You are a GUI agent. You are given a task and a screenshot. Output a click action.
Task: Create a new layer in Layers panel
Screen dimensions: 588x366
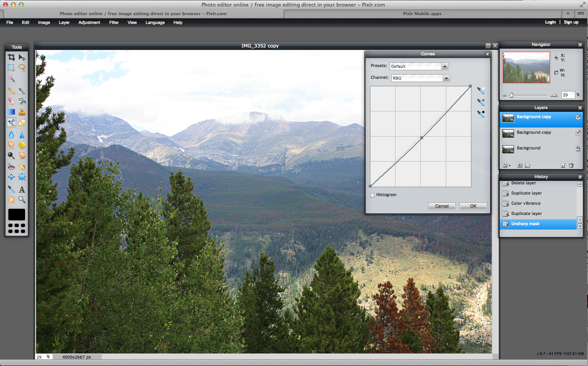click(x=562, y=166)
